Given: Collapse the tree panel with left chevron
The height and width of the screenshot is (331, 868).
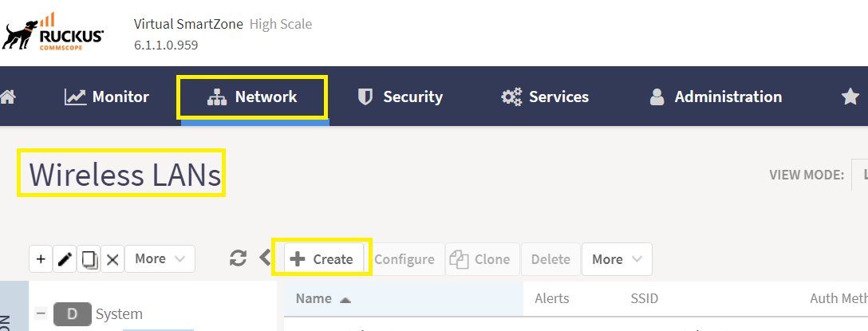Looking at the screenshot, I should click(x=265, y=258).
